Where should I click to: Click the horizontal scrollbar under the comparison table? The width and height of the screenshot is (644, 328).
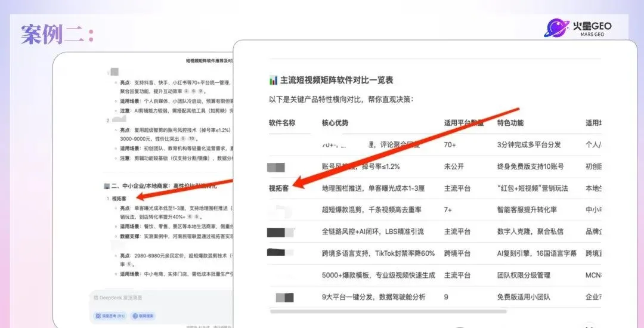click(388, 311)
